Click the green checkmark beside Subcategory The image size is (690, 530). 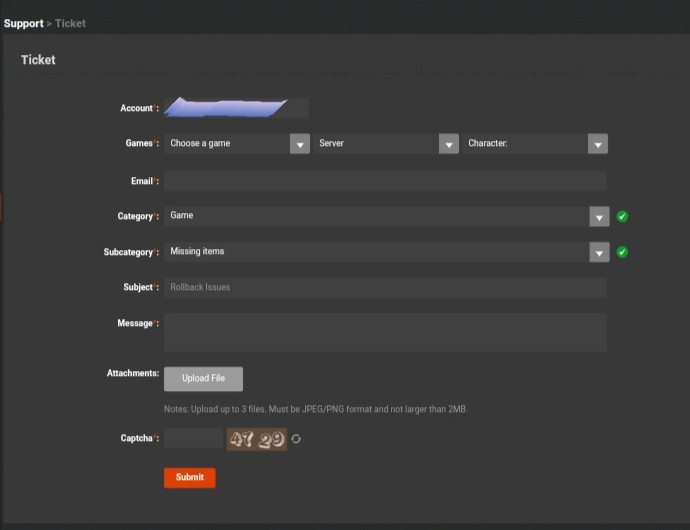pyautogui.click(x=622, y=252)
